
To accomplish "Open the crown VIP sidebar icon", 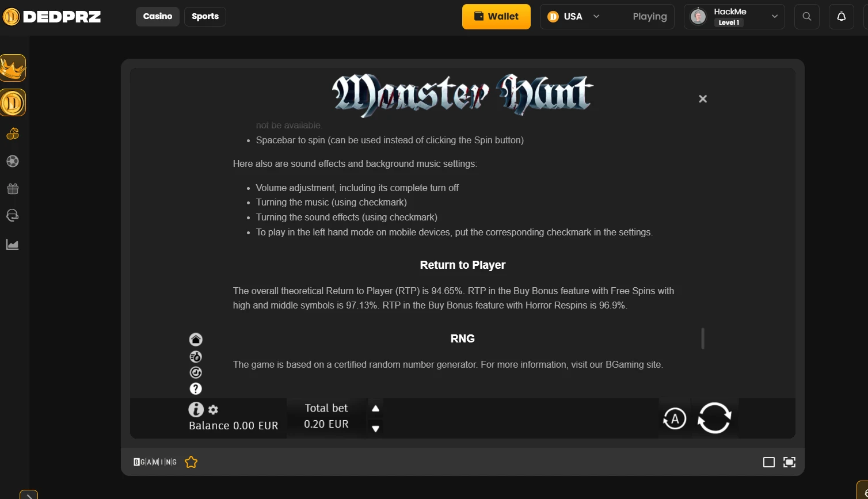I will 13,68.
